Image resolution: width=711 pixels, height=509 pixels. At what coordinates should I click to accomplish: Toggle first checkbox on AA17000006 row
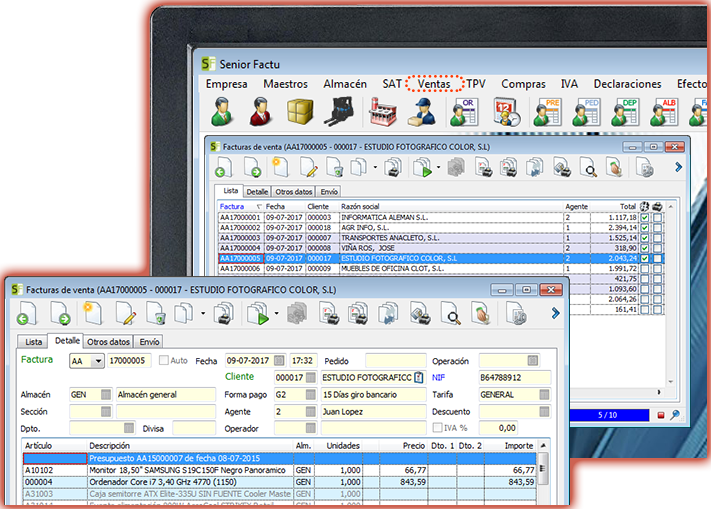pos(644,268)
